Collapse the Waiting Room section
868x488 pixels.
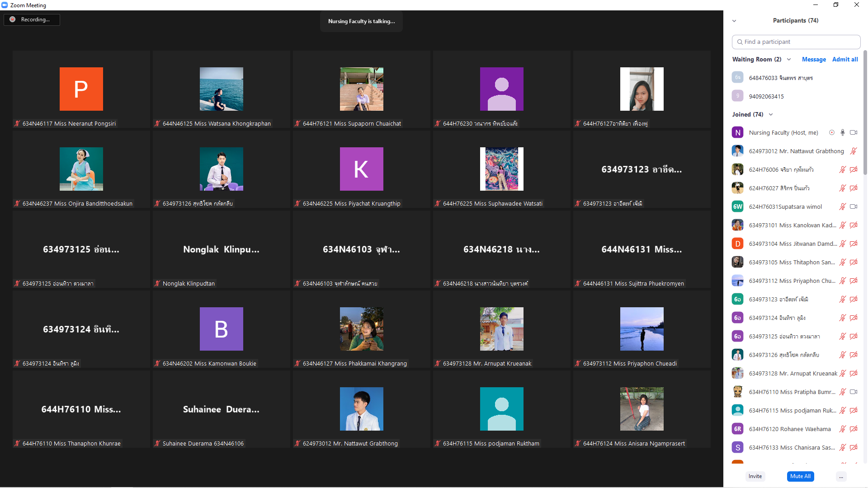[789, 59]
